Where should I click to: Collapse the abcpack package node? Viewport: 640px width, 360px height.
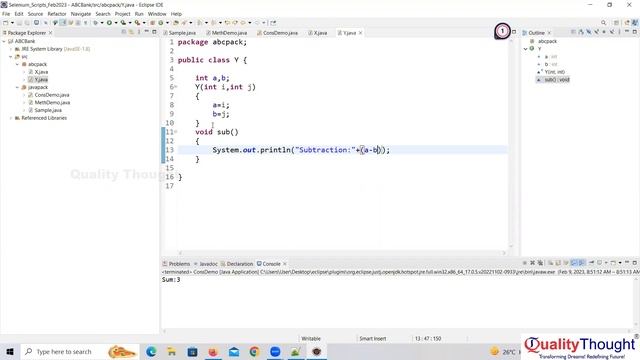coord(18,64)
